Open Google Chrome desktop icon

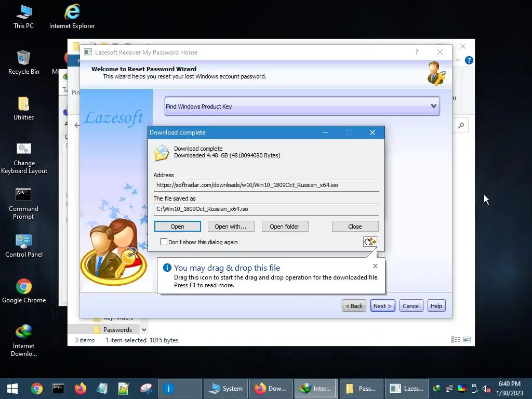click(23, 291)
